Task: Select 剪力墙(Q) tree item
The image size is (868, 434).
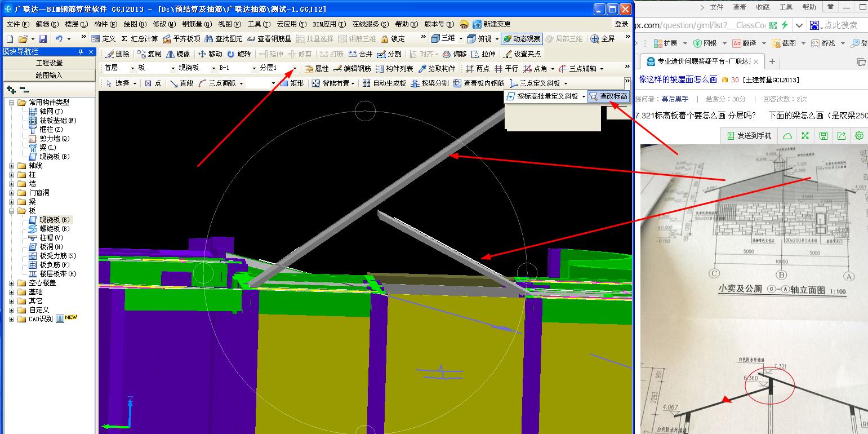Action: pyautogui.click(x=55, y=139)
